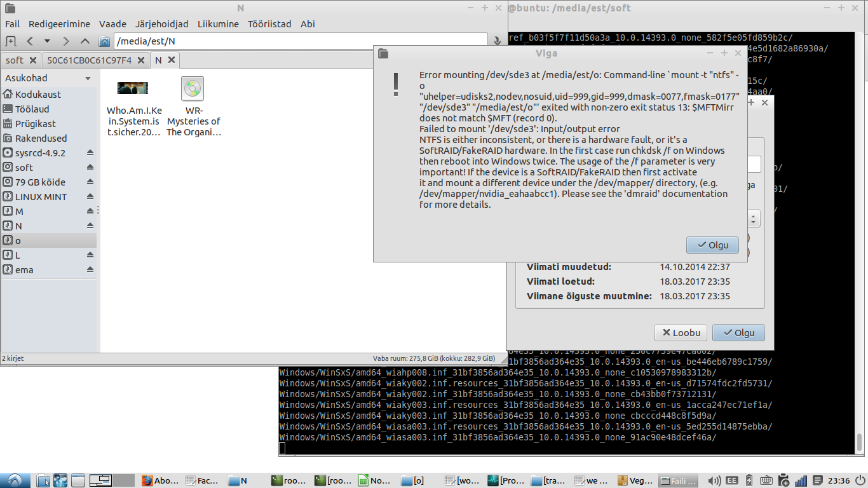Eject the L drive
The height and width of the screenshot is (488, 868).
pos(90,255)
